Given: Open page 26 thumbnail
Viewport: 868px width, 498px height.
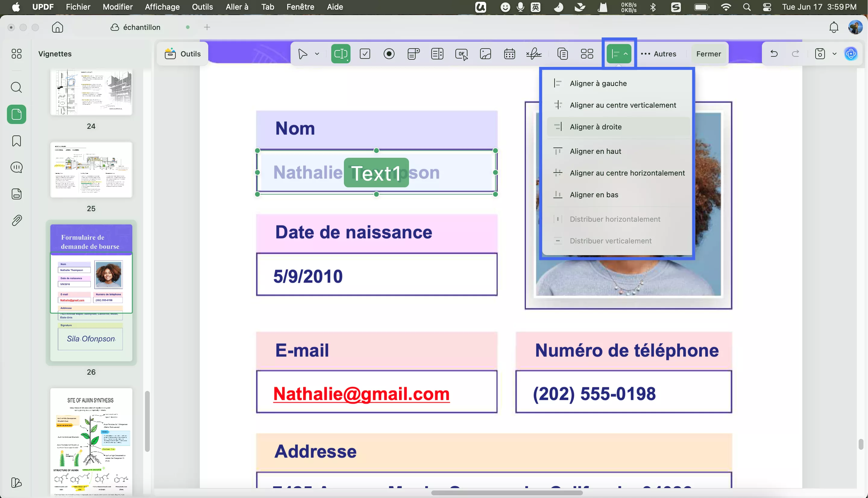Looking at the screenshot, I should [91, 293].
